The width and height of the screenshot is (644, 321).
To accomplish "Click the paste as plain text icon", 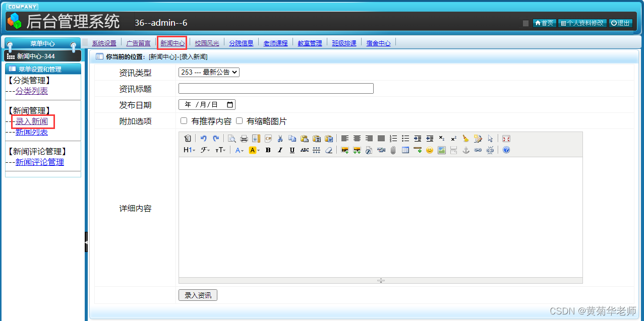I will (x=317, y=139).
